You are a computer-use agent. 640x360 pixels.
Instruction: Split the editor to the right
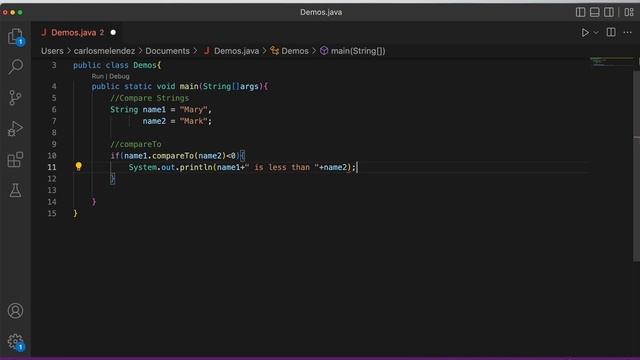[611, 32]
